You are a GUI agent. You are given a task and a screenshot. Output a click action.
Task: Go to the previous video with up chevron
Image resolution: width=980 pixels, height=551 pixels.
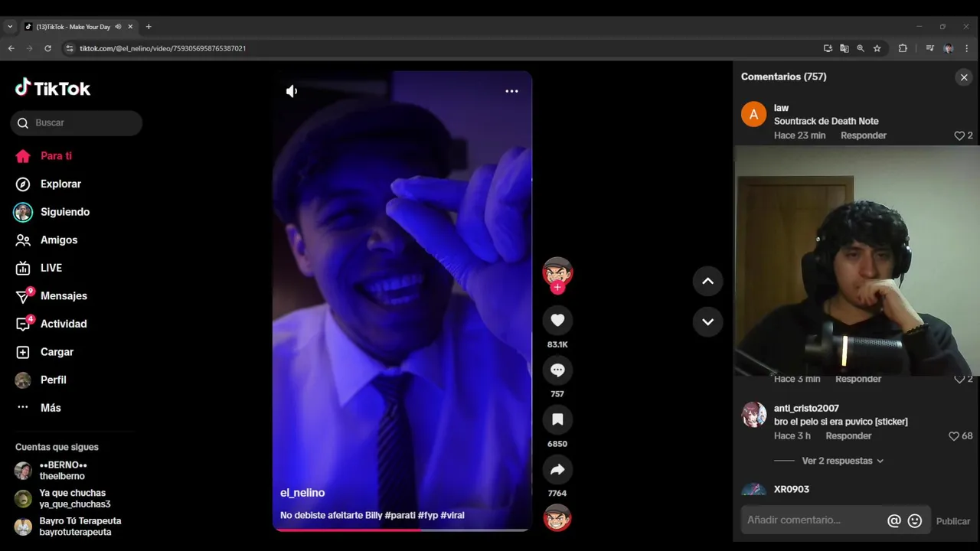[x=708, y=281]
